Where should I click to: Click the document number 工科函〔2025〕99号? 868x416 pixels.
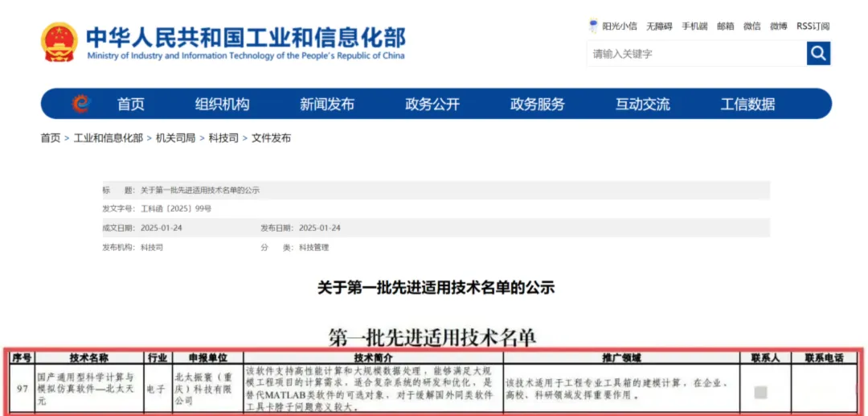[x=176, y=209]
